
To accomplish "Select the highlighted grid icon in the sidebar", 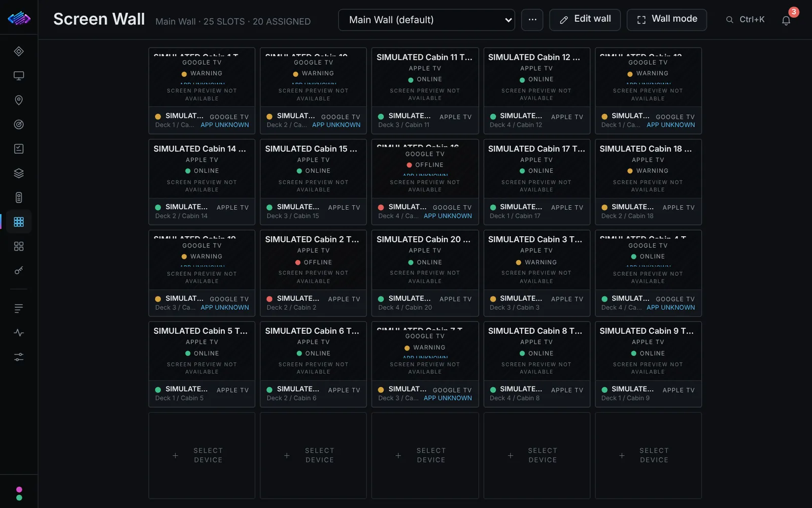I will click(x=19, y=222).
